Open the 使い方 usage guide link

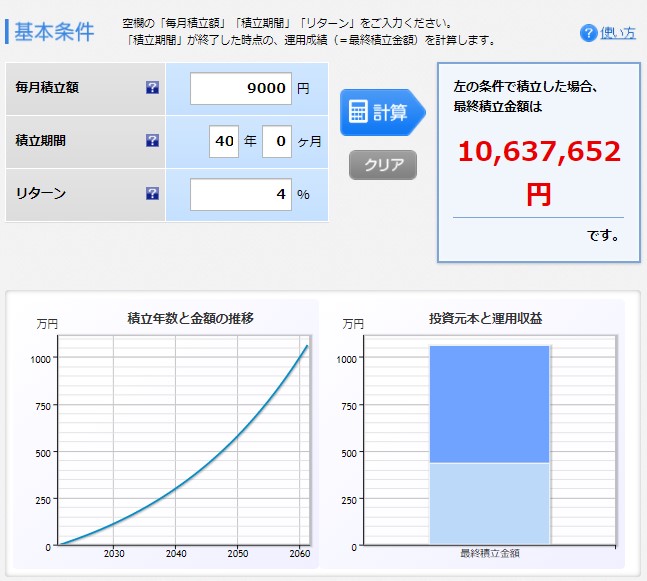click(618, 33)
